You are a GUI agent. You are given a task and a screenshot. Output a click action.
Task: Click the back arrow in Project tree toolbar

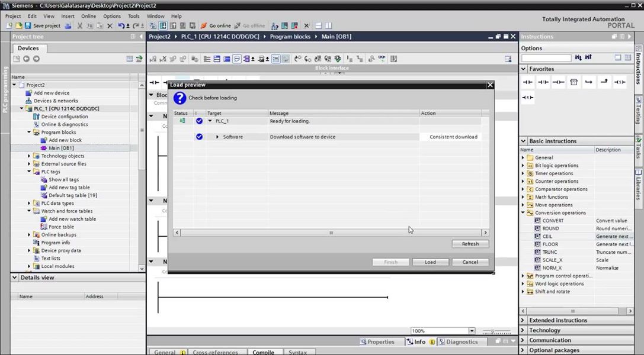click(x=26, y=59)
